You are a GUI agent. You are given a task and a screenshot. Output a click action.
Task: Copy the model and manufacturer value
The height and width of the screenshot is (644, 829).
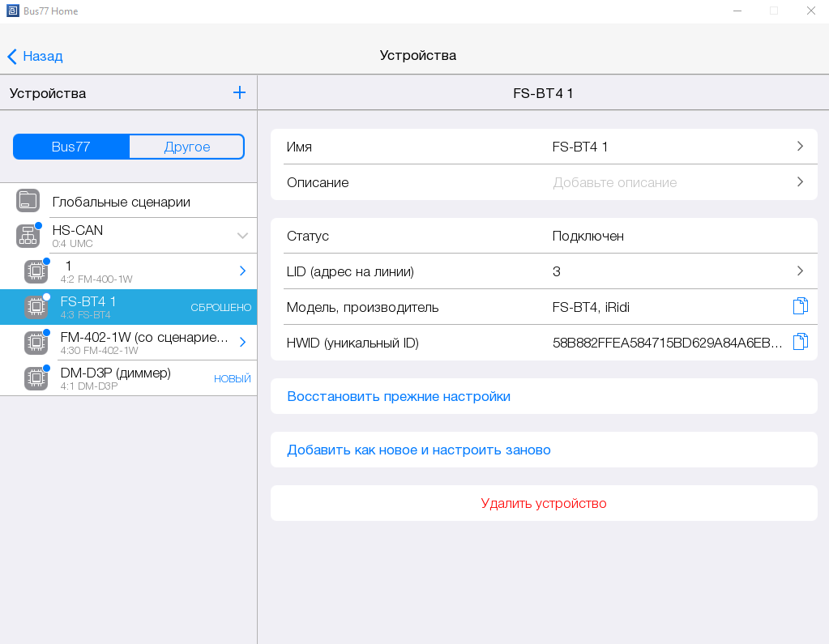pyautogui.click(x=800, y=306)
